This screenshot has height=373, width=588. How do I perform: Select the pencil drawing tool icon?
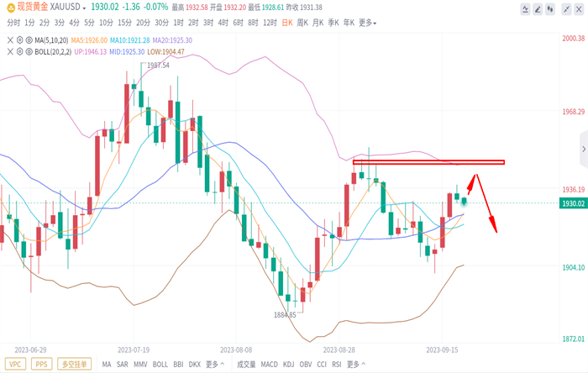(538, 9)
